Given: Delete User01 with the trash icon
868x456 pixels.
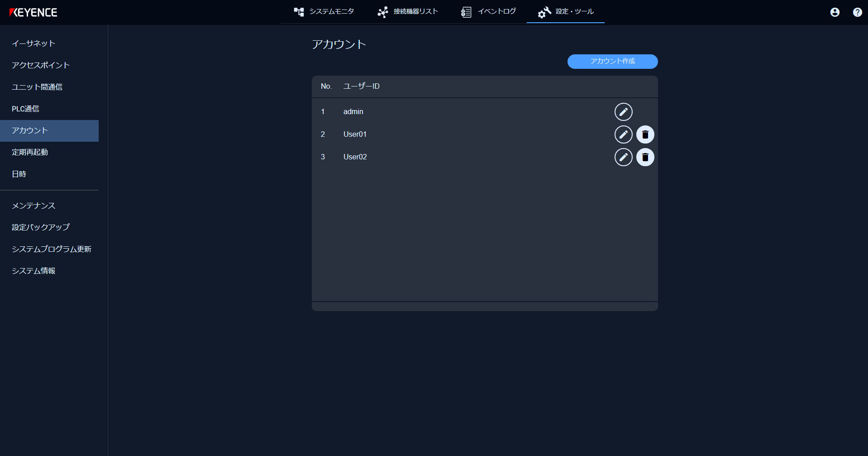Looking at the screenshot, I should [x=645, y=134].
